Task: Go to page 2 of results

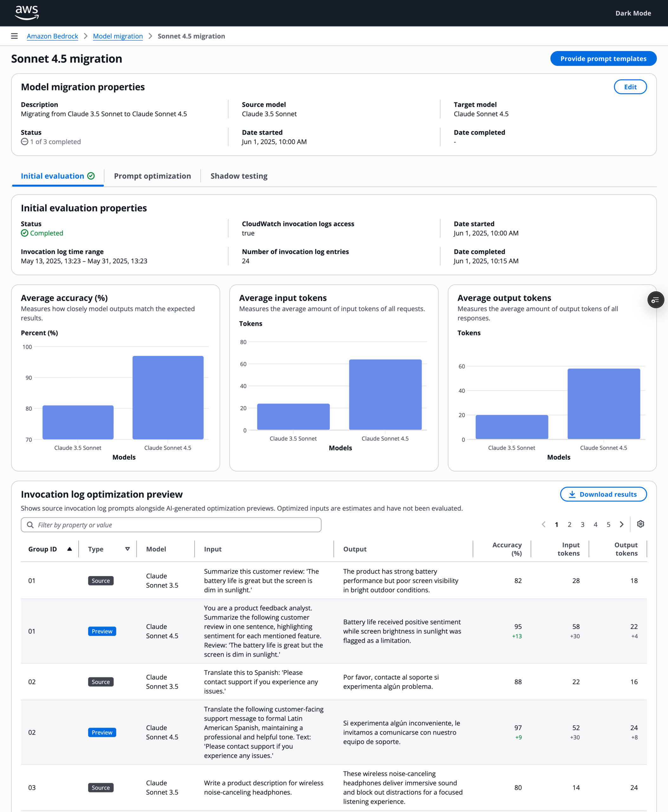Action: [x=569, y=524]
